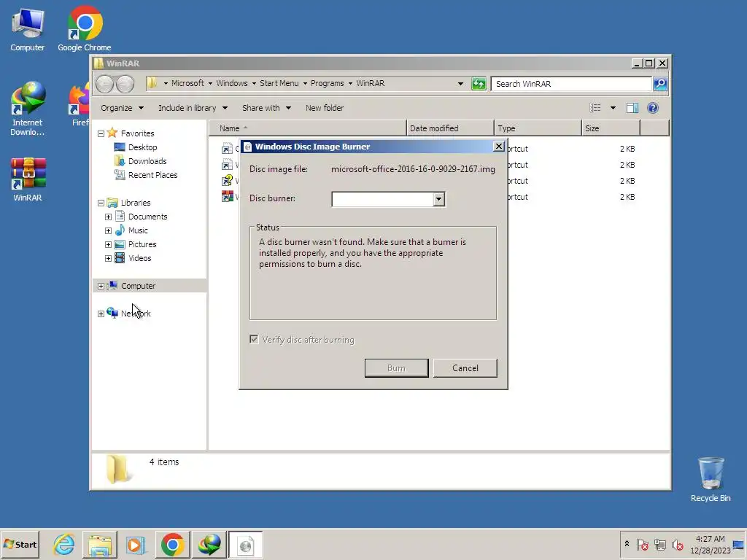The width and height of the screenshot is (747, 560).
Task: Close the Windows Disc Image Burner dialog
Action: coord(498,147)
